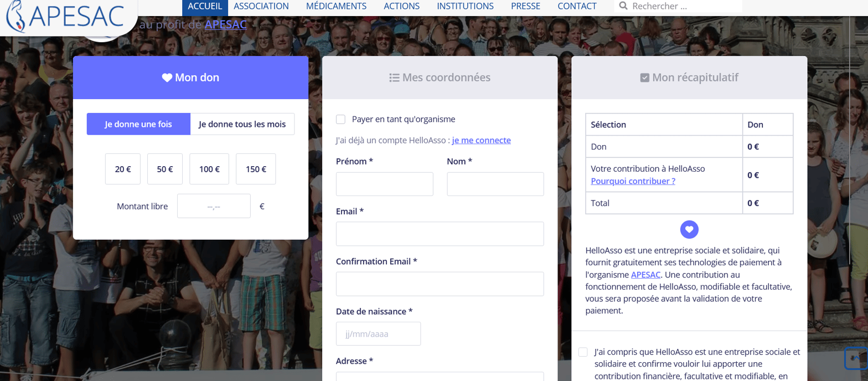
Task: Tick the HelloAsso contribution consent checkbox
Action: [x=583, y=352]
